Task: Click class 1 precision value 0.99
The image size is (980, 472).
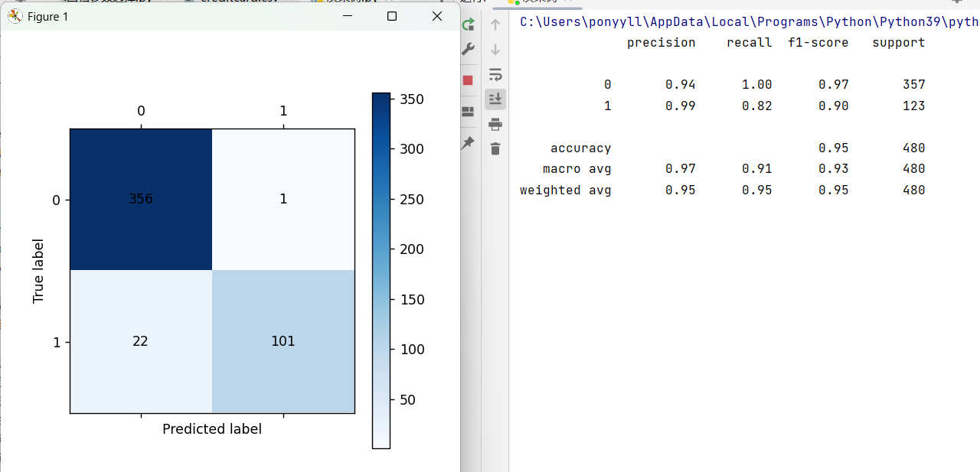Action: [x=681, y=106]
